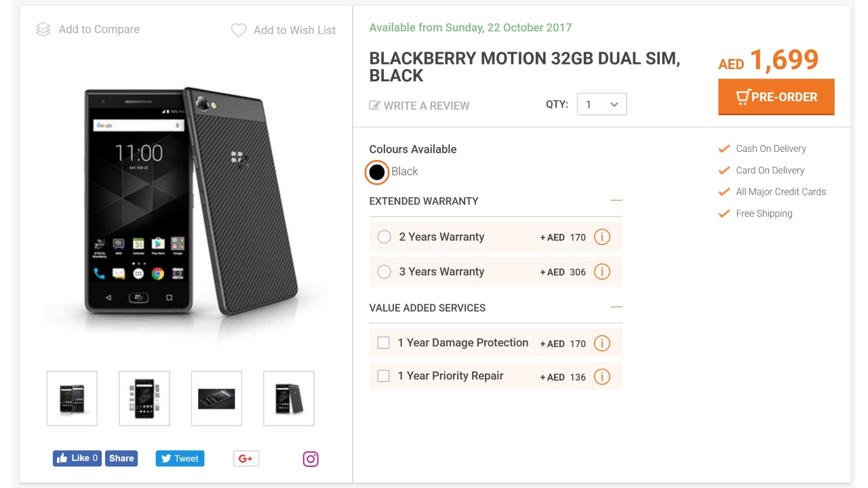Click the Instagram icon

[x=311, y=459]
